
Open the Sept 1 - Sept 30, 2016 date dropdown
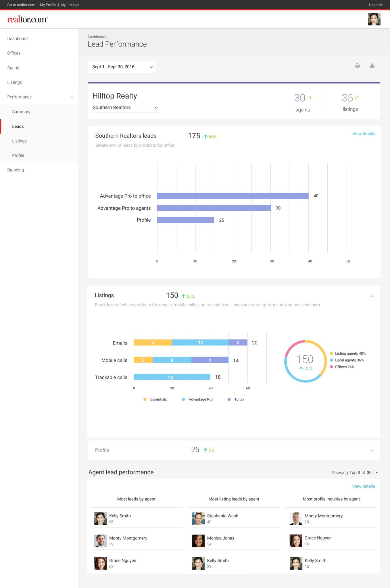click(x=122, y=67)
